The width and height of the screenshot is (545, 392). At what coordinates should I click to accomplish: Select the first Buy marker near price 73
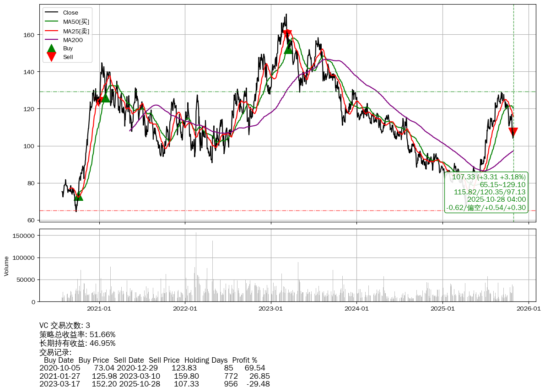(78, 196)
